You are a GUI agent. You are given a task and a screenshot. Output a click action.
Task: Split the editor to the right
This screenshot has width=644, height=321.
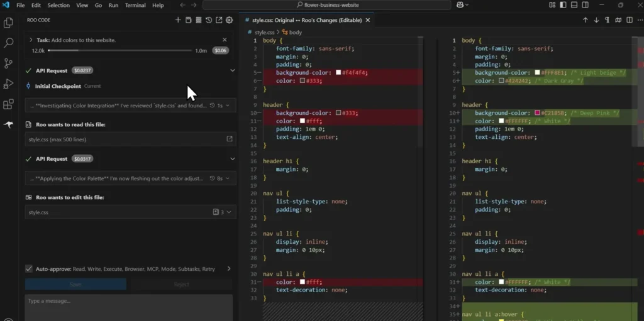point(629,20)
